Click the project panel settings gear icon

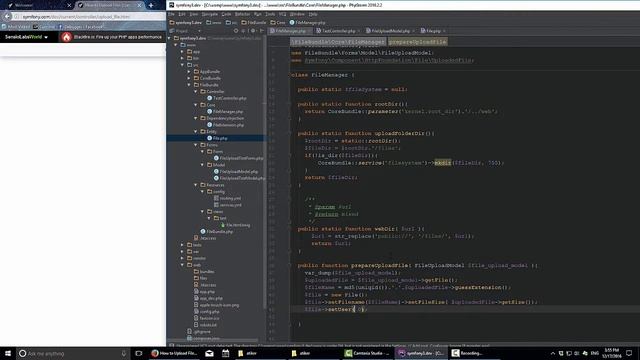pyautogui.click(x=253, y=31)
